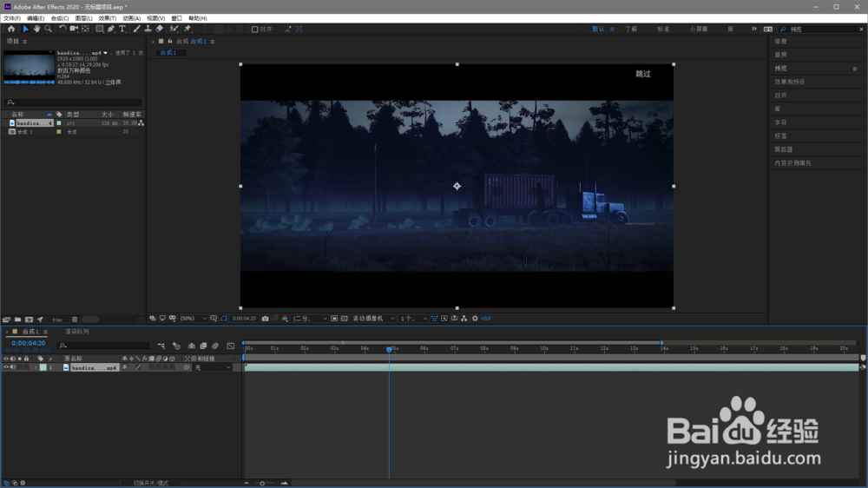This screenshot has width=868, height=488.
Task: Take a snapshot with the camera icon
Action: (x=265, y=319)
